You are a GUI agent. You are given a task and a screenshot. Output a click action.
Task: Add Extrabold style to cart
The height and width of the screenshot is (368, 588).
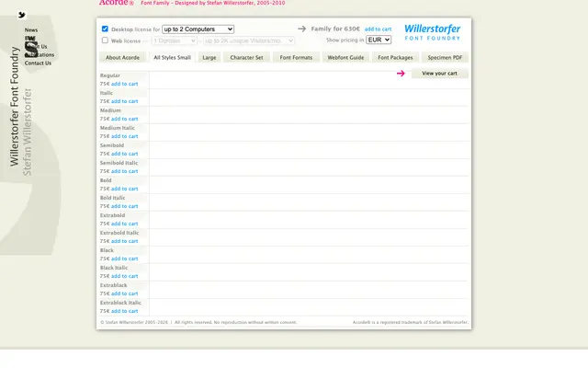[125, 224]
